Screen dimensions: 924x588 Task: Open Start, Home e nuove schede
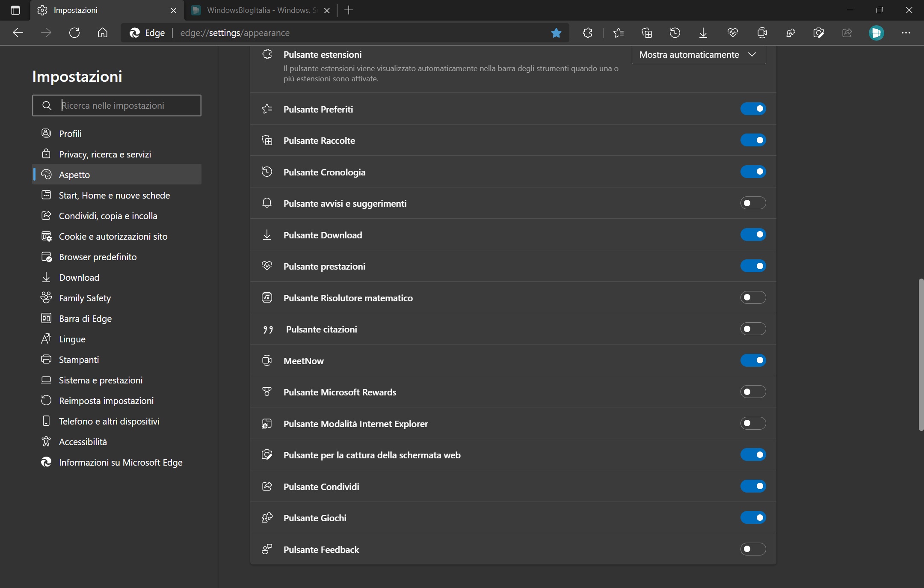[x=117, y=195]
